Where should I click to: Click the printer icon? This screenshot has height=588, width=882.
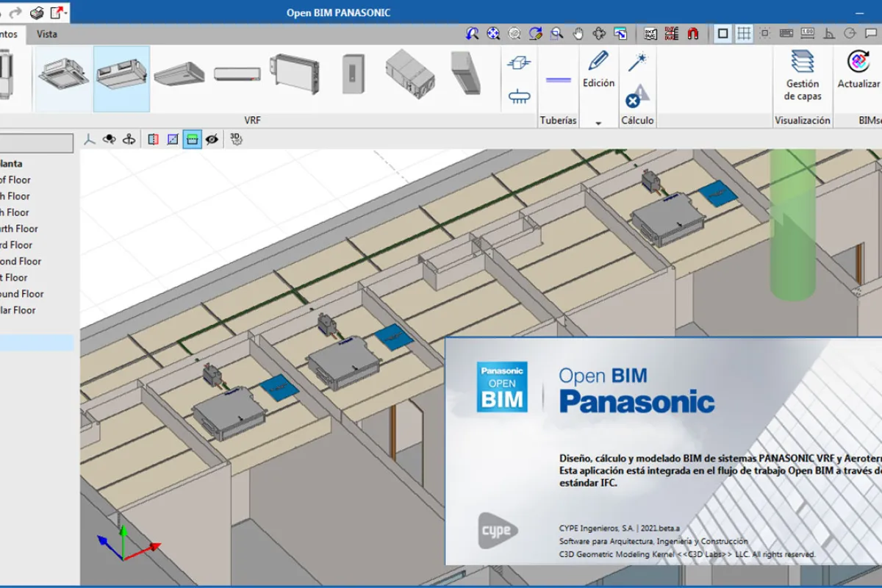point(37,12)
